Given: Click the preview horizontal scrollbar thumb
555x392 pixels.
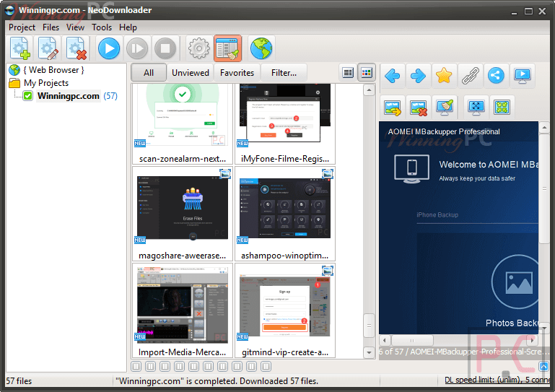Looking at the screenshot, I should (412, 340).
